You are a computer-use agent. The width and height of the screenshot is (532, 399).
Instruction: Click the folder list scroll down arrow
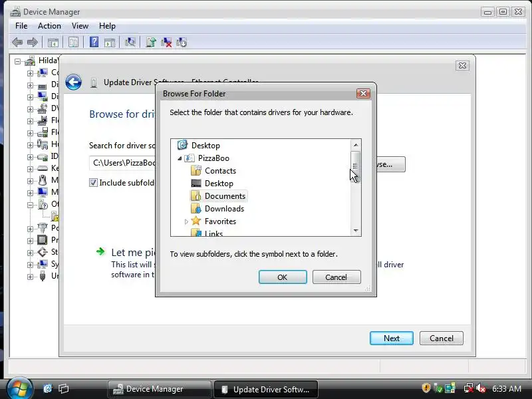[356, 230]
